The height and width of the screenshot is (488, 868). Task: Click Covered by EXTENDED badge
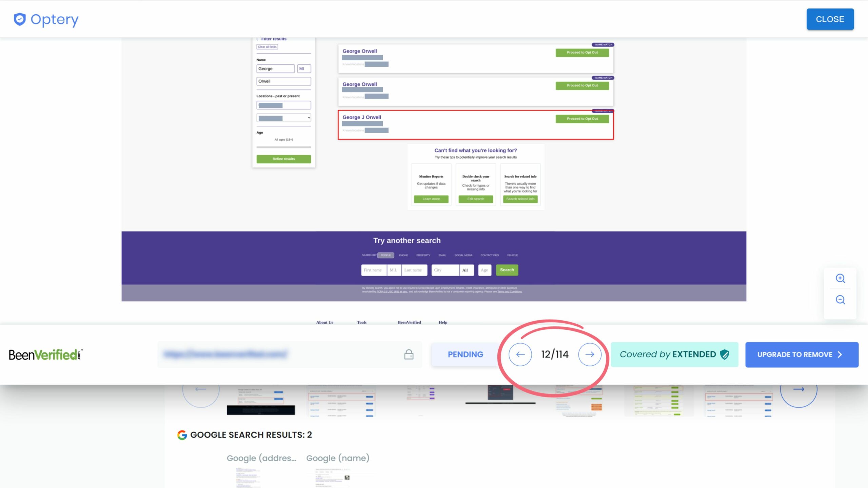point(674,354)
